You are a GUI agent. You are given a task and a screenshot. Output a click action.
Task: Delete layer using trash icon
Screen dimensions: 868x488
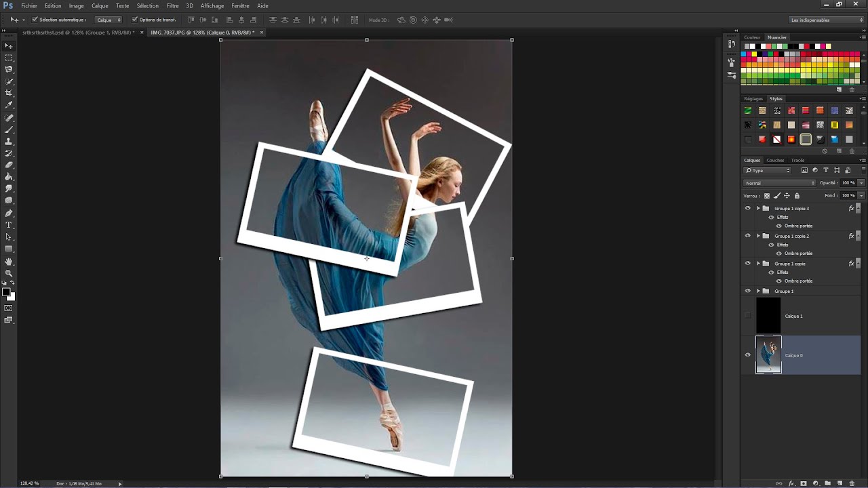pos(852,483)
